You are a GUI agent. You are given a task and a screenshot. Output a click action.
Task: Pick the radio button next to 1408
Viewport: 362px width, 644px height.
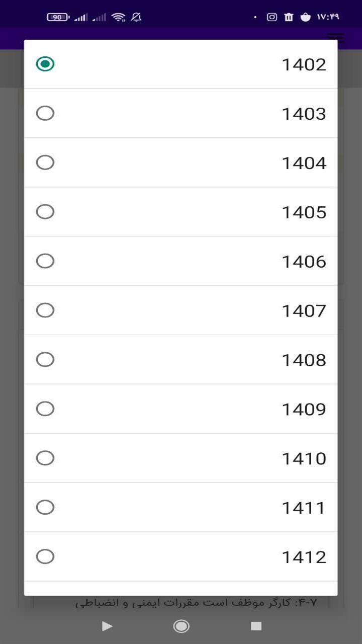coord(45,360)
